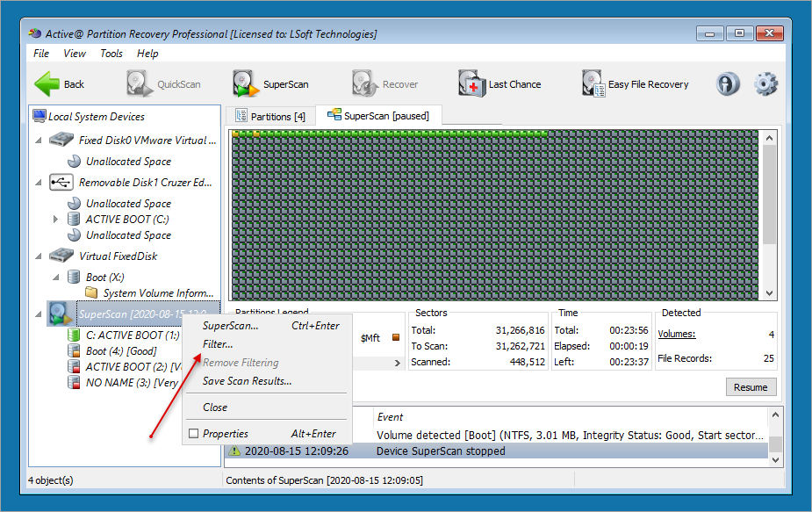This screenshot has height=512, width=812.
Task: Collapse the SuperScan results tree node
Action: (x=39, y=314)
